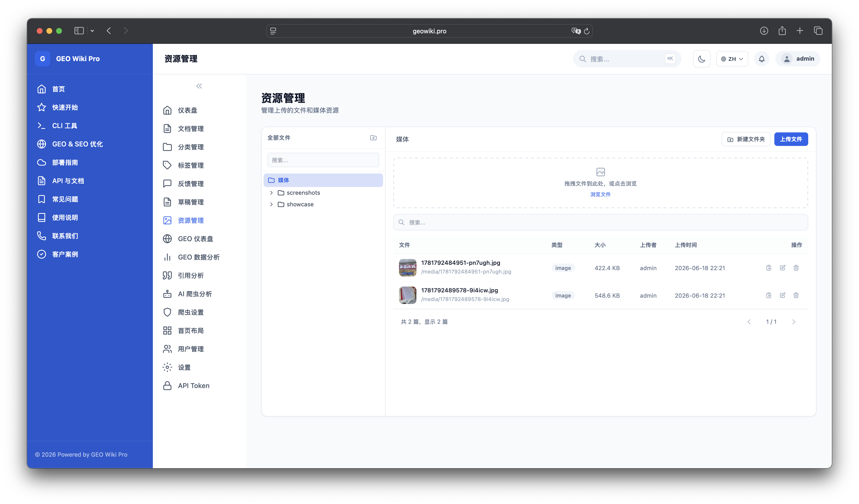Expand the screenshots folder

tap(271, 193)
